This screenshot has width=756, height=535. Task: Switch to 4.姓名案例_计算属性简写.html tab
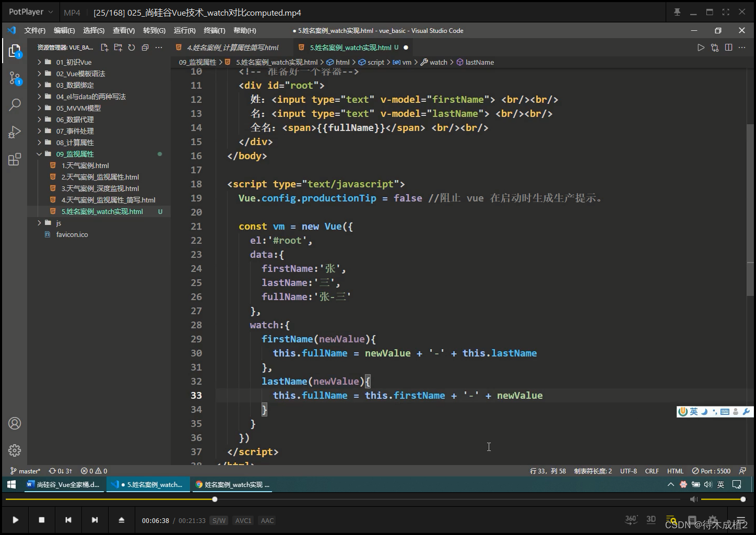pos(232,47)
